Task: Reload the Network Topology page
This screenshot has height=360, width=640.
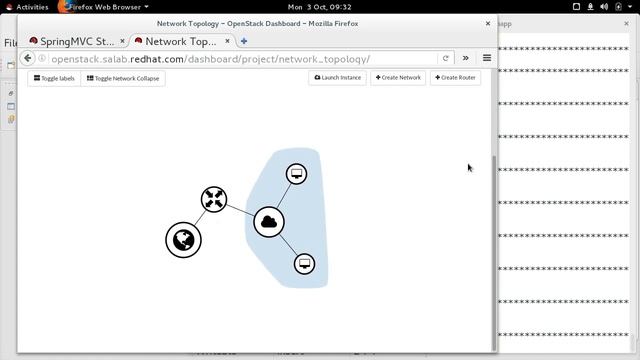Action: click(446, 58)
